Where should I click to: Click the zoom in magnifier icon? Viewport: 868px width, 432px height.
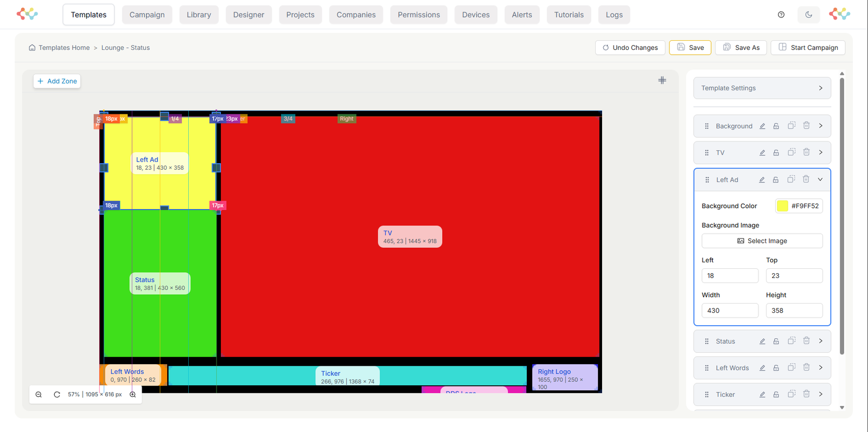tap(133, 395)
